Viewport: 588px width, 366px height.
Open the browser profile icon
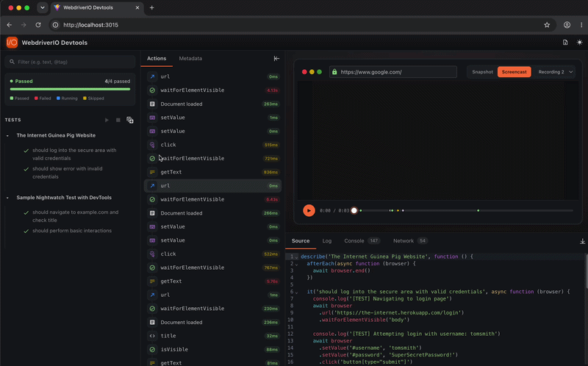567,25
